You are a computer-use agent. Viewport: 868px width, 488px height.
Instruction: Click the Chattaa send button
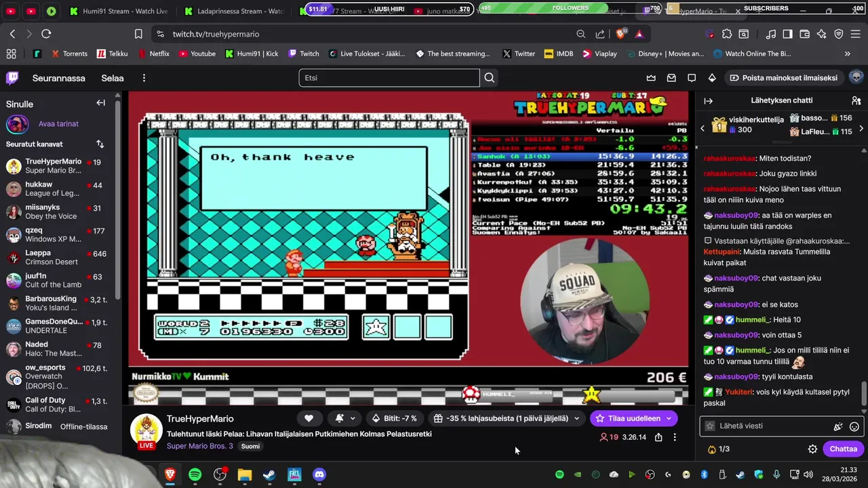point(843,449)
